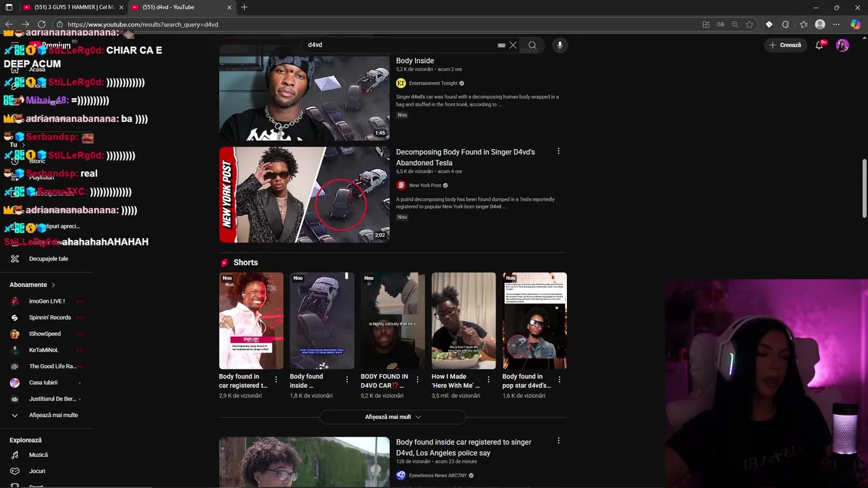Screen dimensions: 868x488
Task: Open imoGen LIVE channel avatar in sidebar
Action: tap(15, 302)
